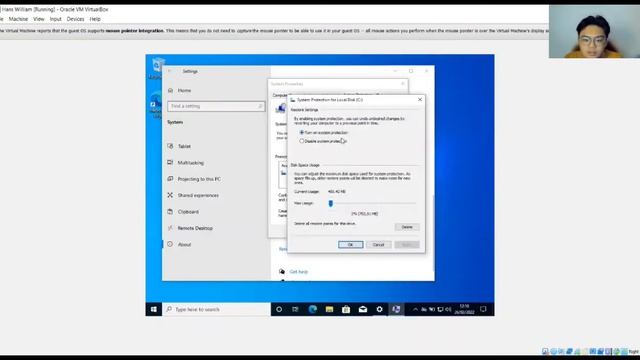The width and height of the screenshot is (640, 360).
Task: Launch Microsoft Edge from the taskbar
Action: [313, 309]
